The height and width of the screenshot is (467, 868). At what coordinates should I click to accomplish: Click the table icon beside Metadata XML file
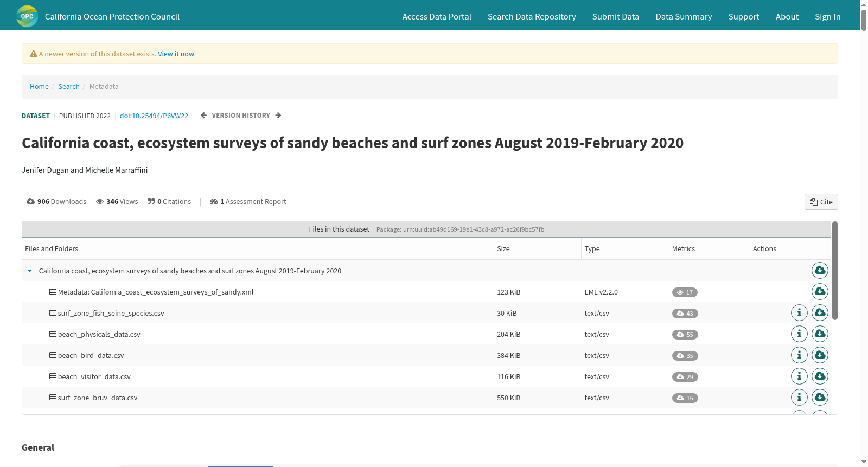click(x=53, y=292)
